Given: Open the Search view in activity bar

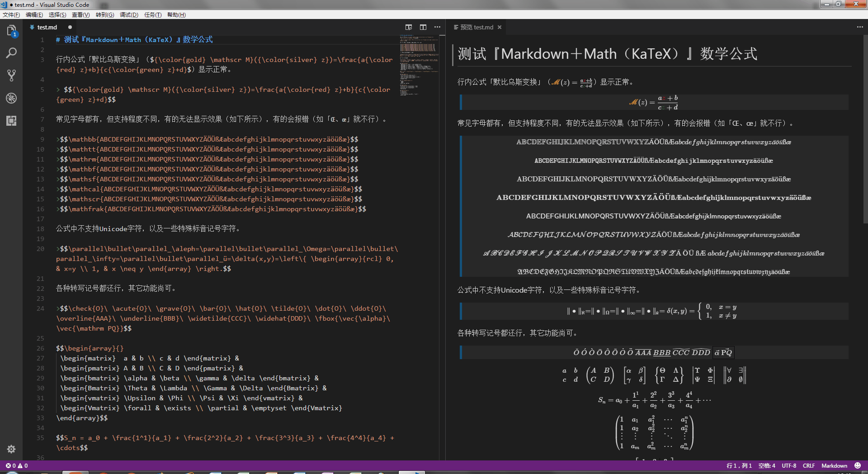Looking at the screenshot, I should (x=11, y=53).
